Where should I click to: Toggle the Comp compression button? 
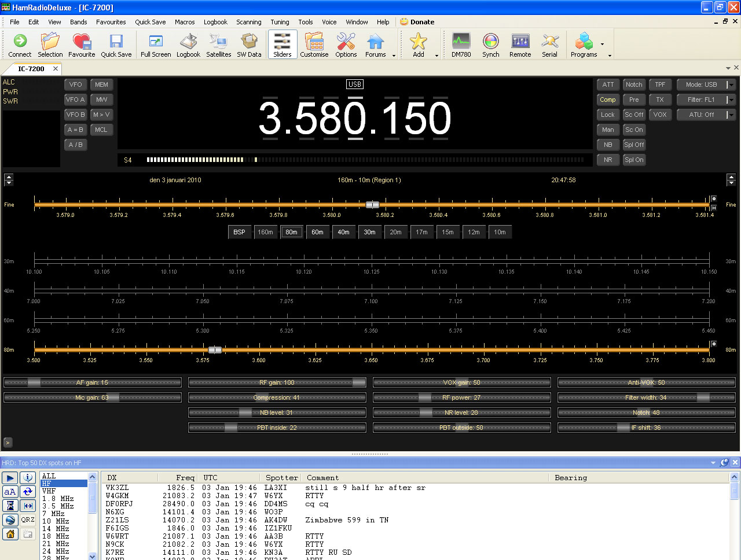point(608,100)
